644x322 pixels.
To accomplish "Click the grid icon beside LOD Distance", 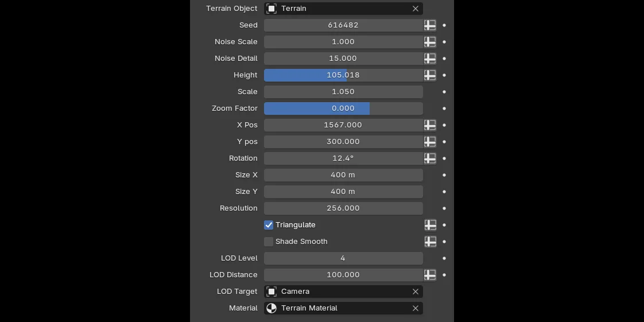I will coord(430,275).
